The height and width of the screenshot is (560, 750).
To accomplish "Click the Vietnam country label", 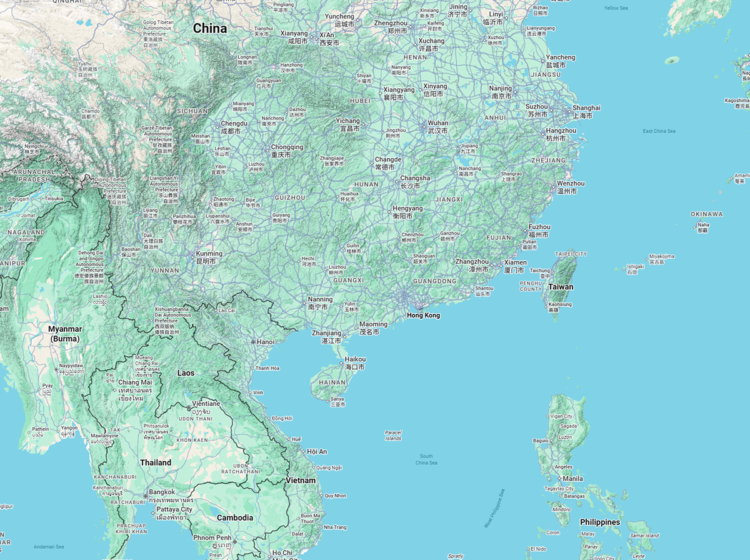I will point(300,480).
